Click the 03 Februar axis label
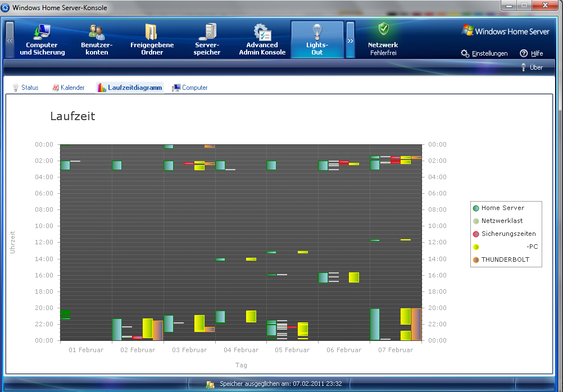The image size is (563, 392). [189, 350]
